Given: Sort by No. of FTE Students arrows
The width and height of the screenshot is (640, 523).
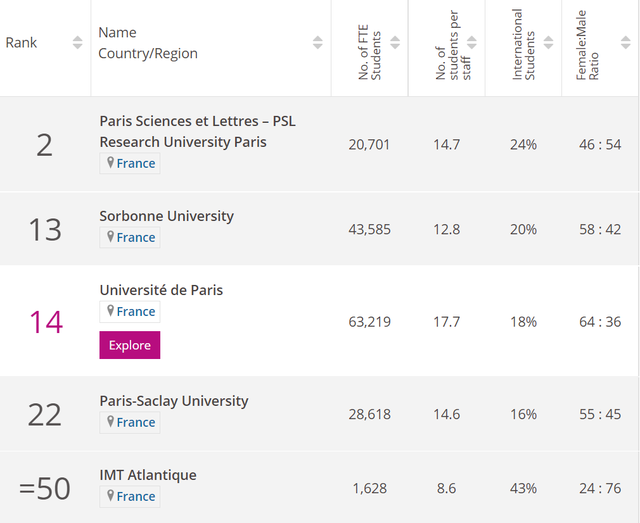Looking at the screenshot, I should click(x=395, y=42).
